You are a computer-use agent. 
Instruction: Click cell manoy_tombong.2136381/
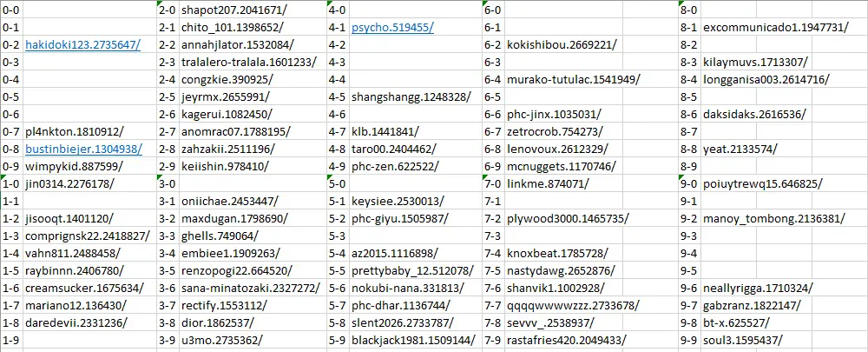click(x=774, y=218)
